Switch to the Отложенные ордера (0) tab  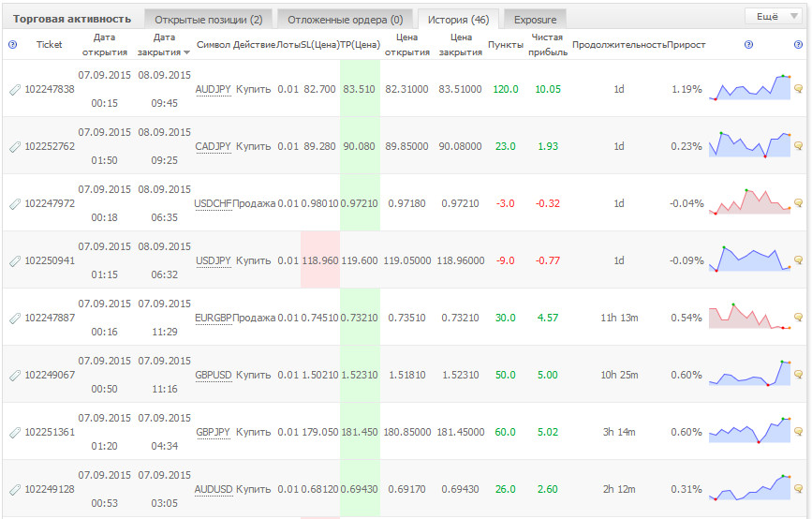pos(345,20)
